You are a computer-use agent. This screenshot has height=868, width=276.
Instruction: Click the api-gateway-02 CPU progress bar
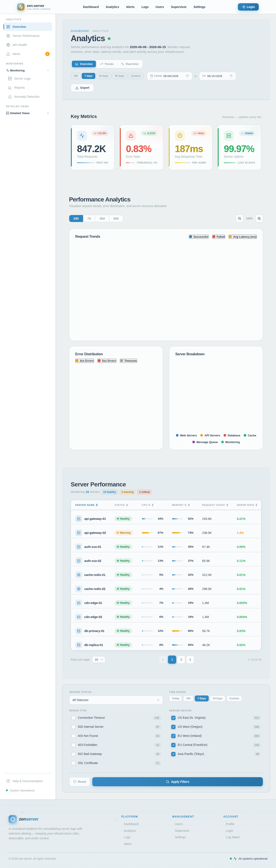147,533
